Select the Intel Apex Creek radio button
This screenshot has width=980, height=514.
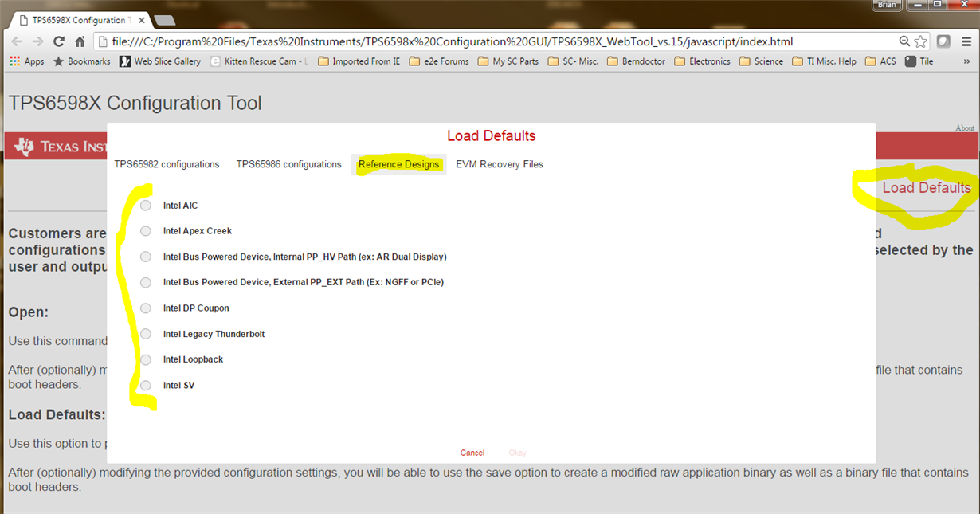point(145,231)
